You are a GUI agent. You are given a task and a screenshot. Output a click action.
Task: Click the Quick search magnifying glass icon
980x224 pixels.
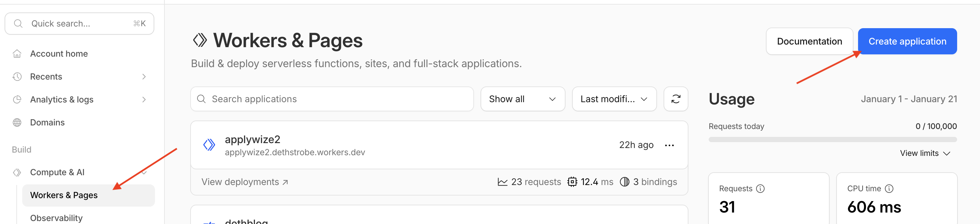tap(18, 23)
